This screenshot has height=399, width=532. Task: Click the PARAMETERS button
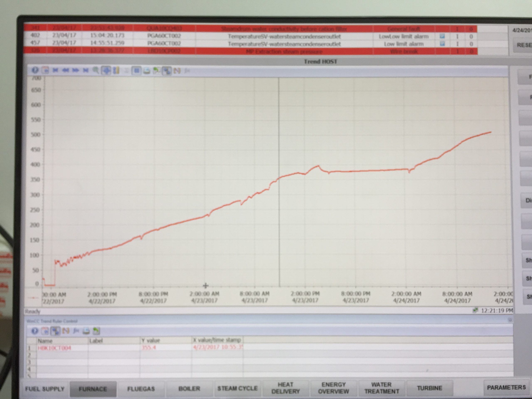[506, 387]
